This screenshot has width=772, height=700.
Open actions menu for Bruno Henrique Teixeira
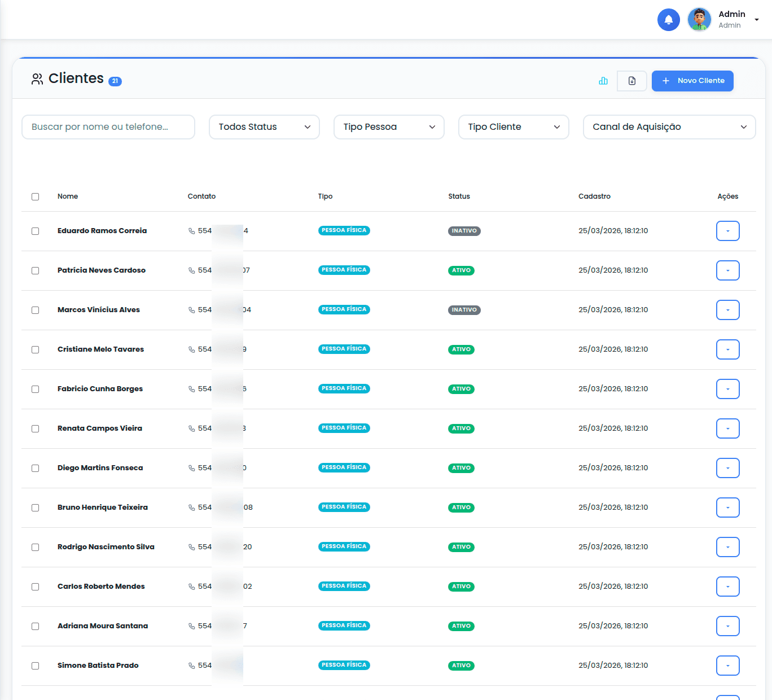point(727,508)
